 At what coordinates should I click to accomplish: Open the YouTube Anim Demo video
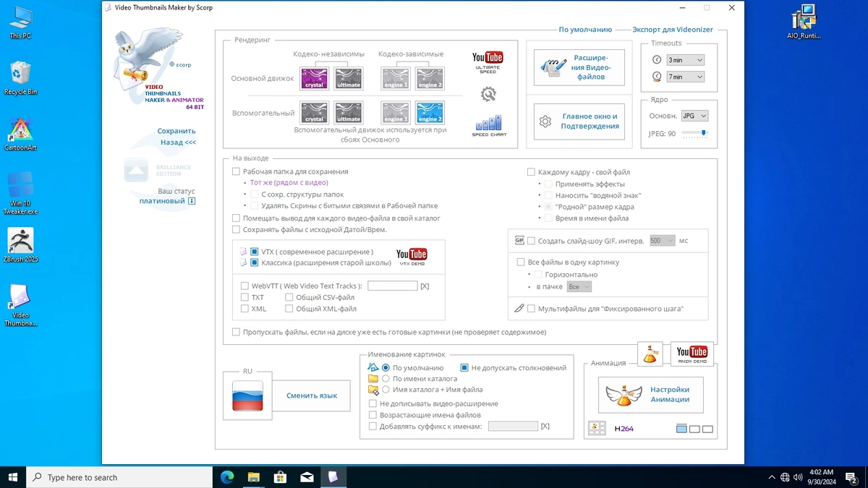(692, 354)
